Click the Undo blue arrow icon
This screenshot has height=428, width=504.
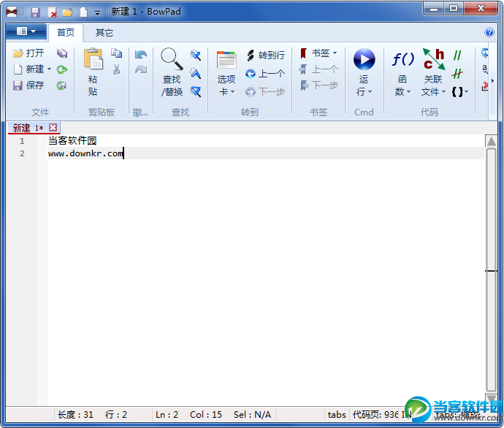click(141, 54)
